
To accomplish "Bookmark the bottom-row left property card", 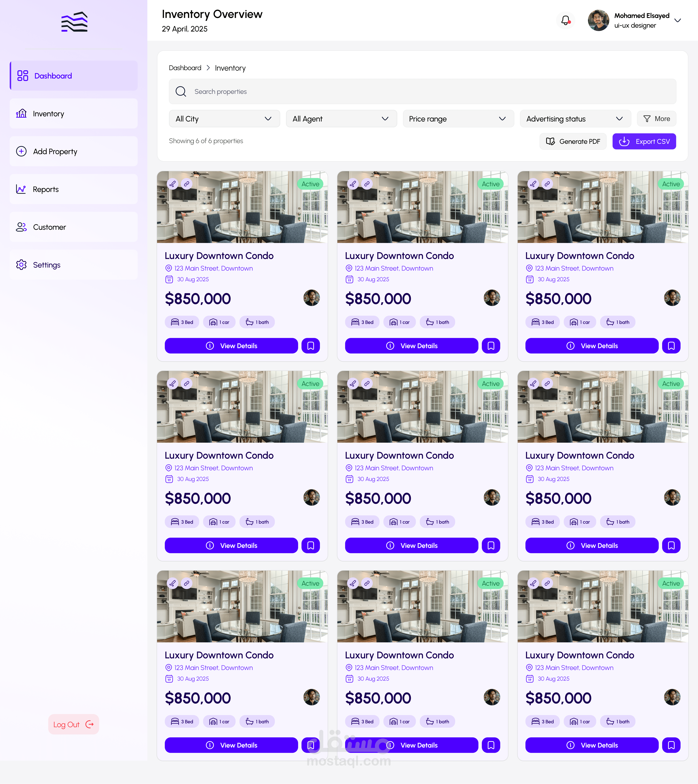I will pyautogui.click(x=311, y=745).
